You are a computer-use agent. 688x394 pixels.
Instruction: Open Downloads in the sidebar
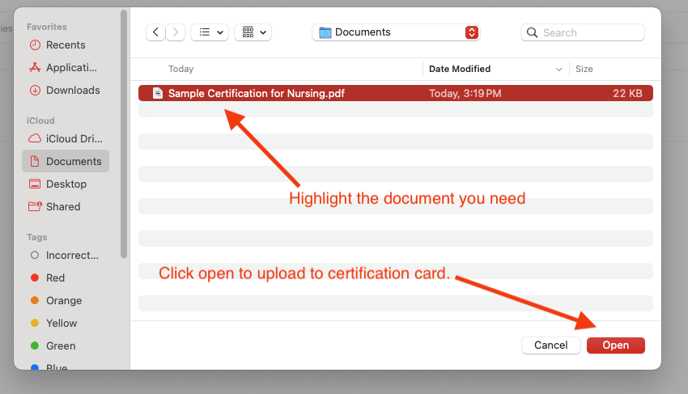pyautogui.click(x=66, y=90)
